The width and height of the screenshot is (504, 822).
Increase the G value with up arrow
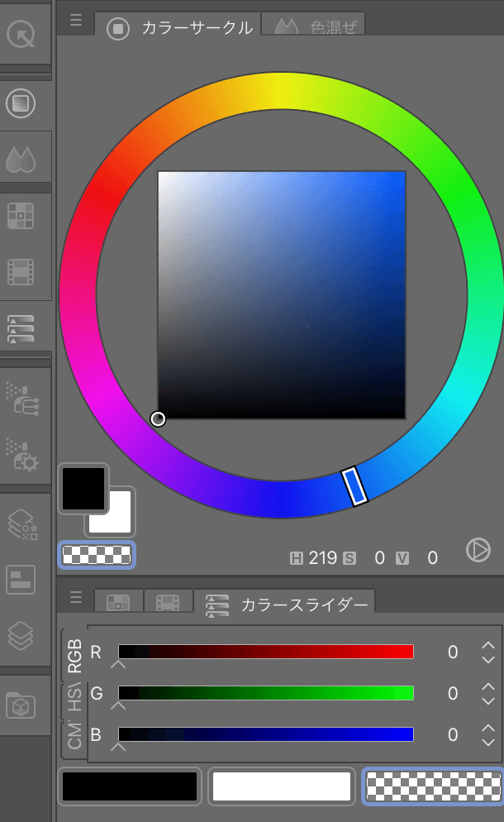488,686
